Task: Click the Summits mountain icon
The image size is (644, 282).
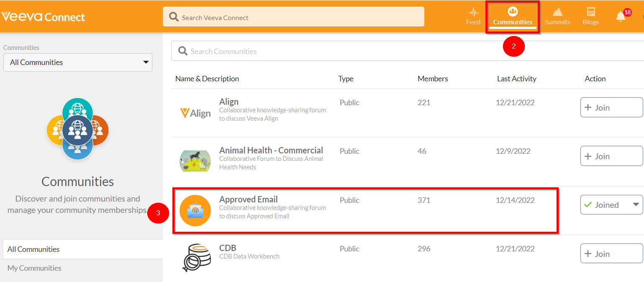Action: tap(557, 12)
